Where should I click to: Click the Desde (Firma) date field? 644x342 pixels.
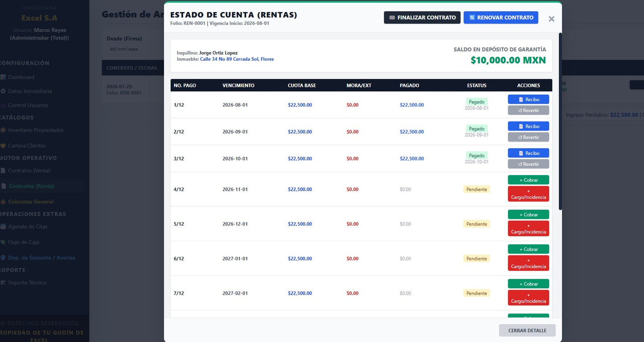tap(135, 49)
